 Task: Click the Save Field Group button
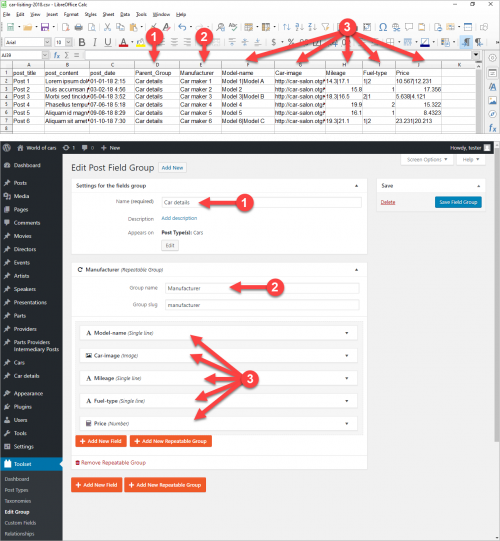[458, 202]
